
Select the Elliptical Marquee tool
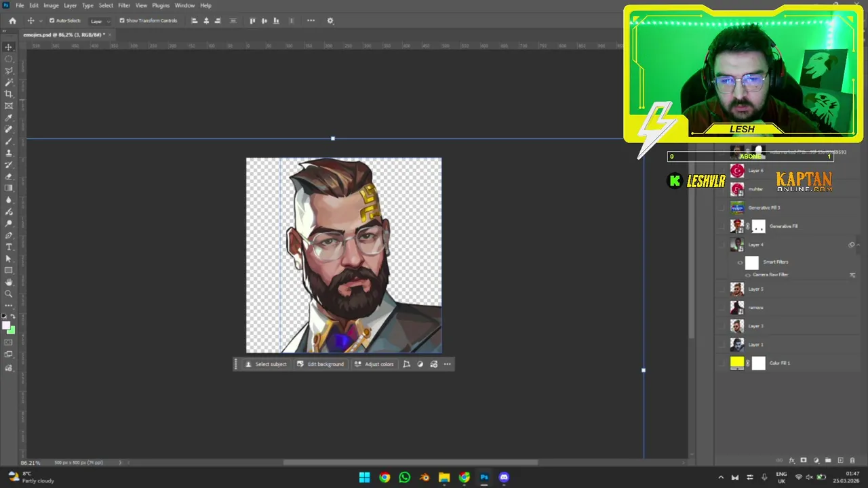click(x=9, y=59)
